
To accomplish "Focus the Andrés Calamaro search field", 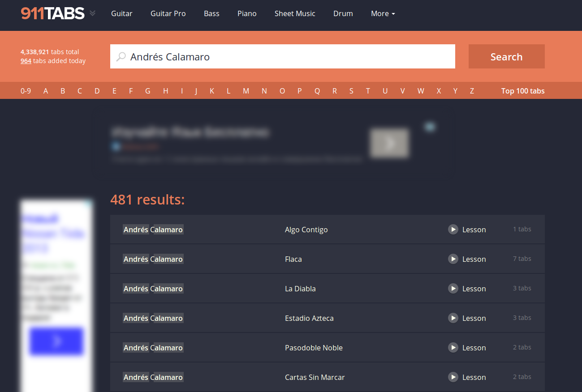I will [287, 57].
